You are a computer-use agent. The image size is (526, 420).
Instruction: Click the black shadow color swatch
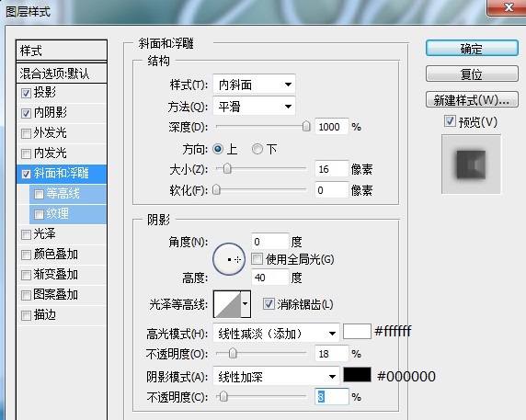tap(357, 375)
